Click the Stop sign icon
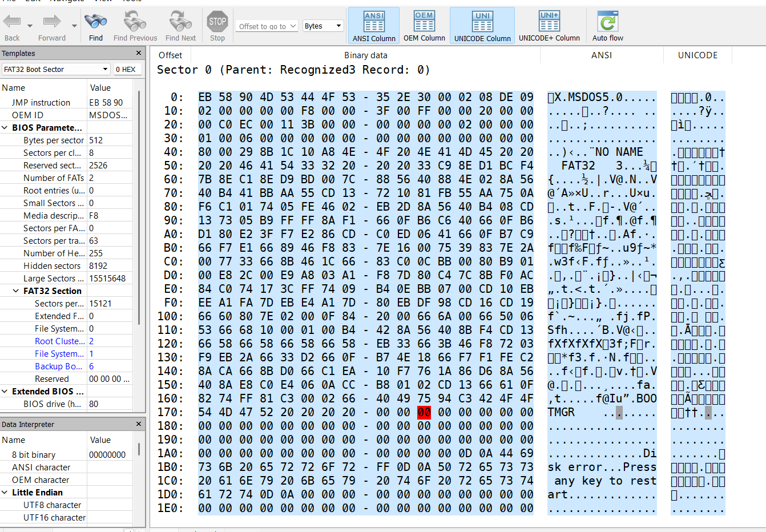 click(217, 22)
